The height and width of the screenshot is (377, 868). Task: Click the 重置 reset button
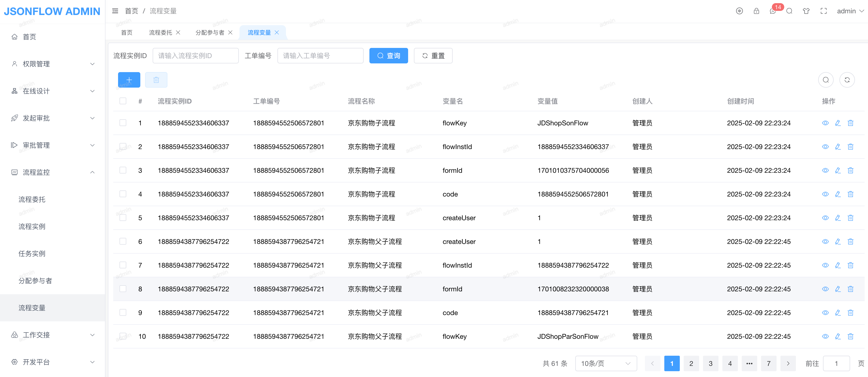(x=433, y=56)
